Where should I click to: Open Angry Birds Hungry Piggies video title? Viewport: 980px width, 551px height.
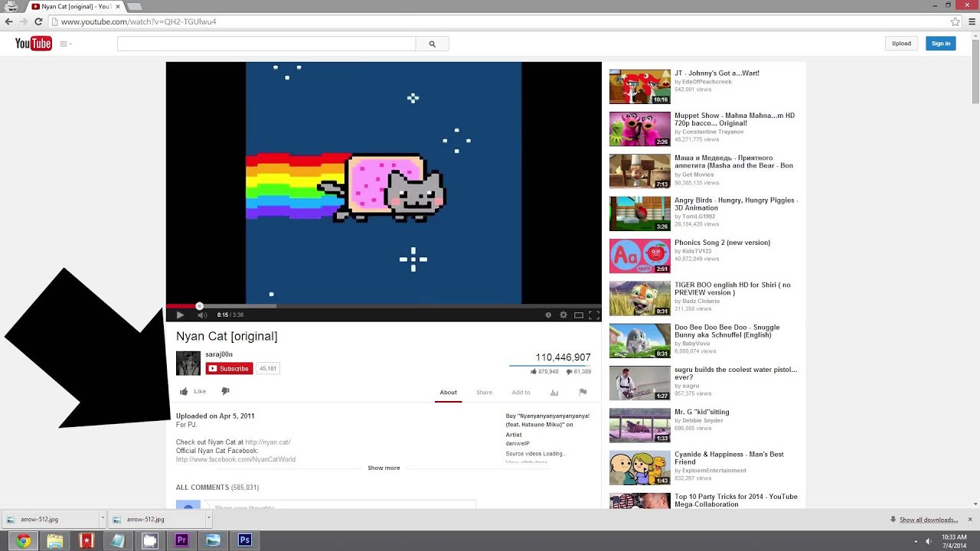(736, 204)
